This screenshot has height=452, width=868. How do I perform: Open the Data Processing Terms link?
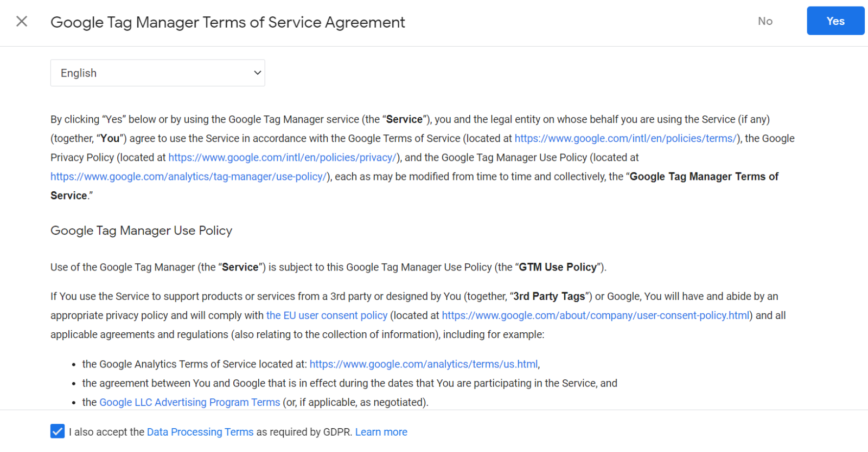(200, 432)
